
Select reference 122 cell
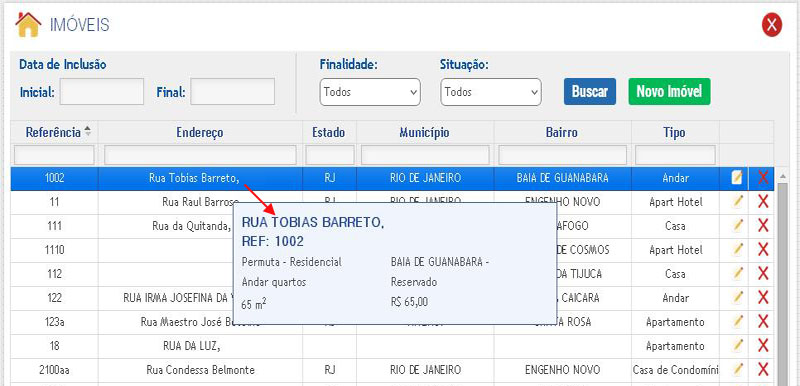click(x=54, y=298)
